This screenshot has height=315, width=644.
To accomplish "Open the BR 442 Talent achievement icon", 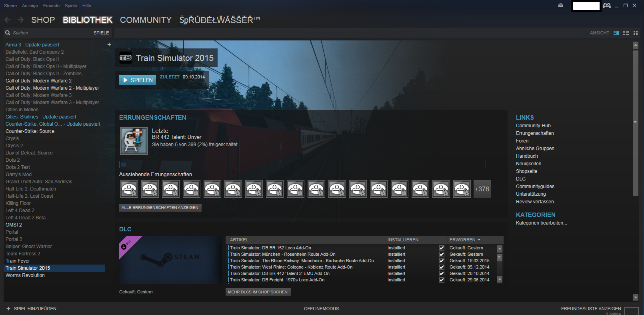I will (134, 141).
